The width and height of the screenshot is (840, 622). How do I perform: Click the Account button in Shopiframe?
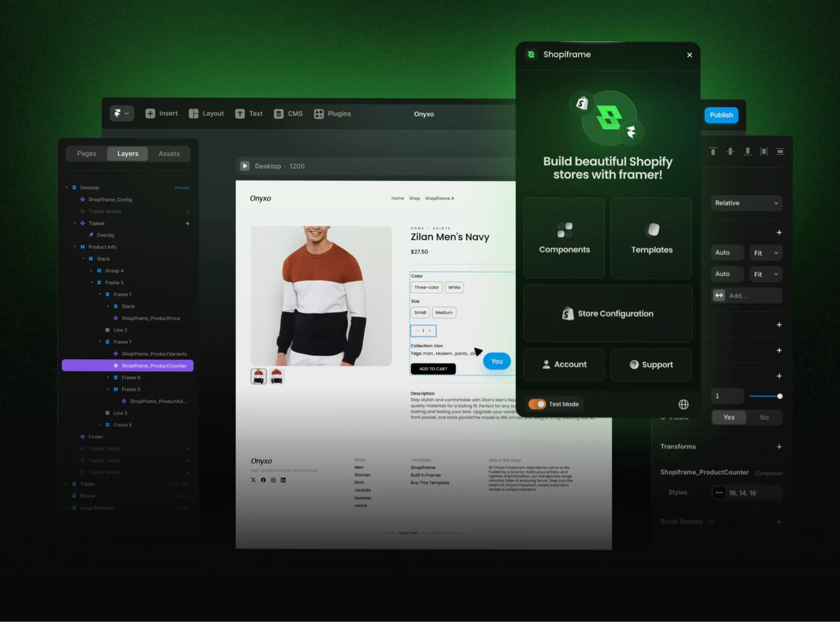tap(564, 364)
